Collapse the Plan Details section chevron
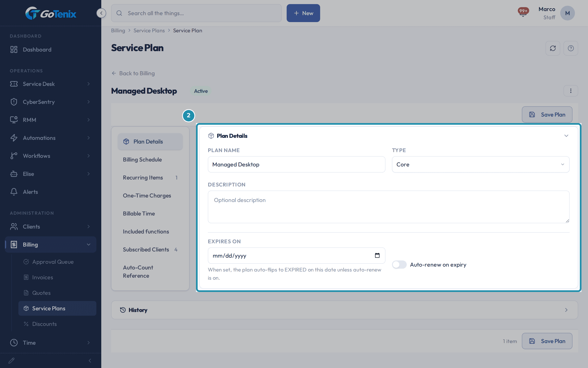The height and width of the screenshot is (368, 588). (x=566, y=136)
